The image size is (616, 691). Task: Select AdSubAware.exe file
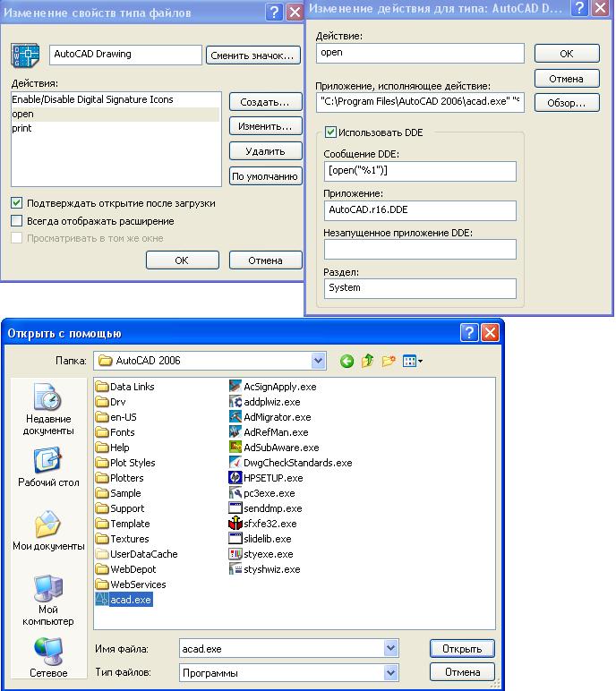coord(274,448)
